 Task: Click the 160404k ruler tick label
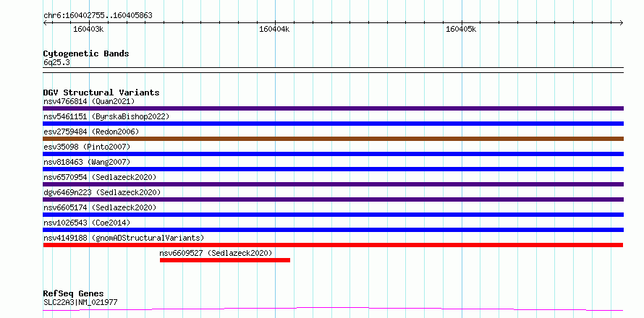point(274,29)
